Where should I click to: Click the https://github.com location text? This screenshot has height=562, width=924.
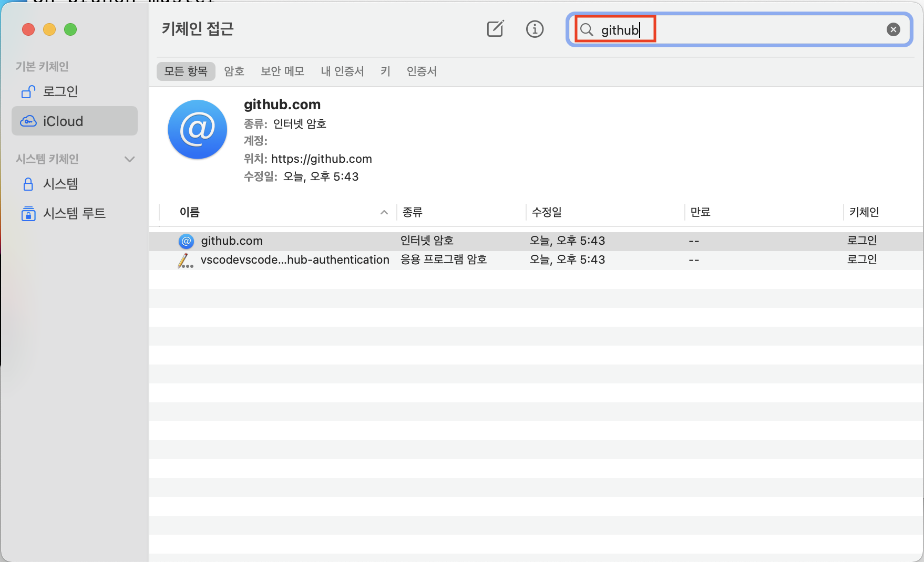[322, 159]
